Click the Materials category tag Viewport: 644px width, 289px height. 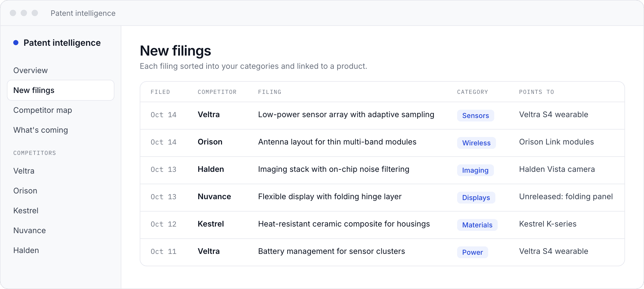(477, 225)
